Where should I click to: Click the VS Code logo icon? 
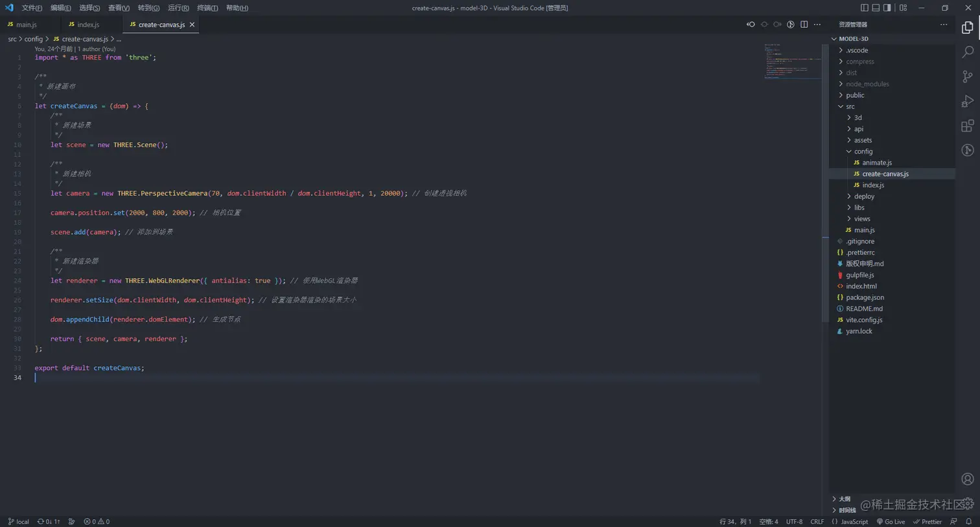tap(9, 8)
